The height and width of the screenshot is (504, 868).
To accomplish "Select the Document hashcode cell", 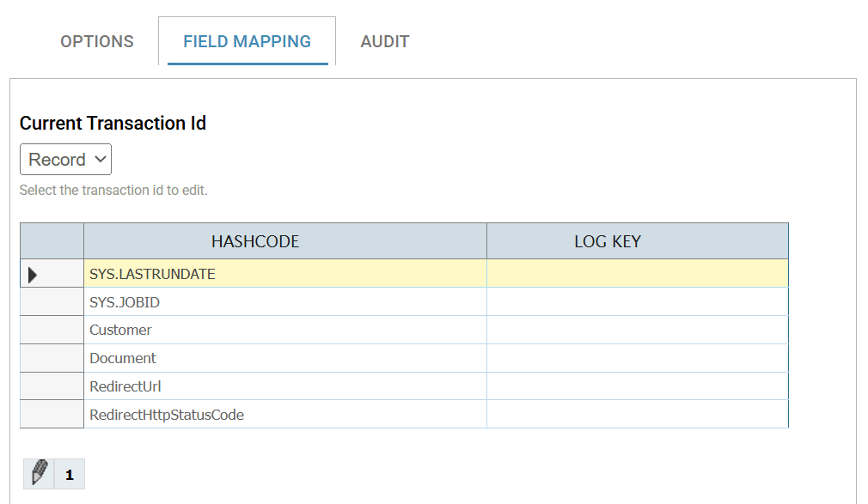I will 285,358.
